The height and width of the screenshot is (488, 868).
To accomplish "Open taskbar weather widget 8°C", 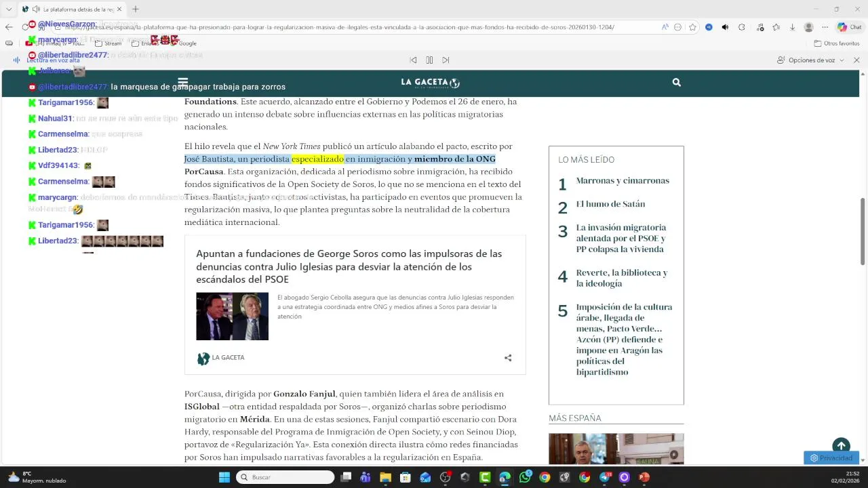I will (37, 477).
